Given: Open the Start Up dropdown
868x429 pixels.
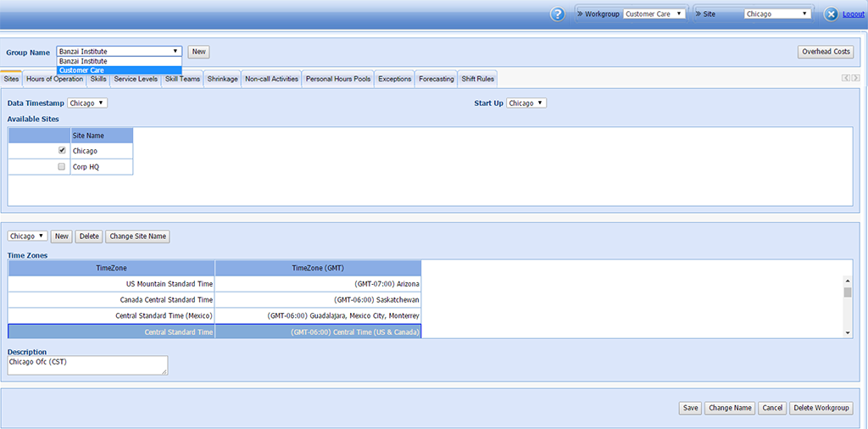Looking at the screenshot, I should [526, 103].
